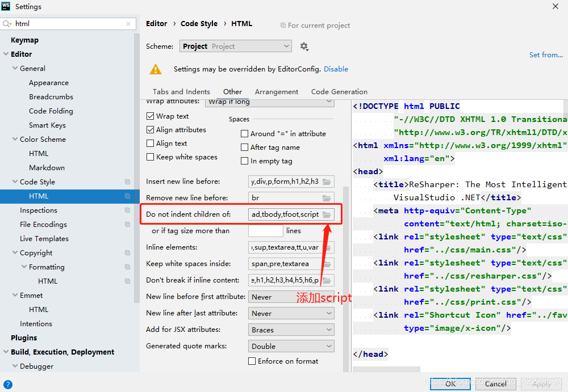Click the WebStorm logo icon in title bar
The width and height of the screenshot is (568, 392).
[x=6, y=6]
